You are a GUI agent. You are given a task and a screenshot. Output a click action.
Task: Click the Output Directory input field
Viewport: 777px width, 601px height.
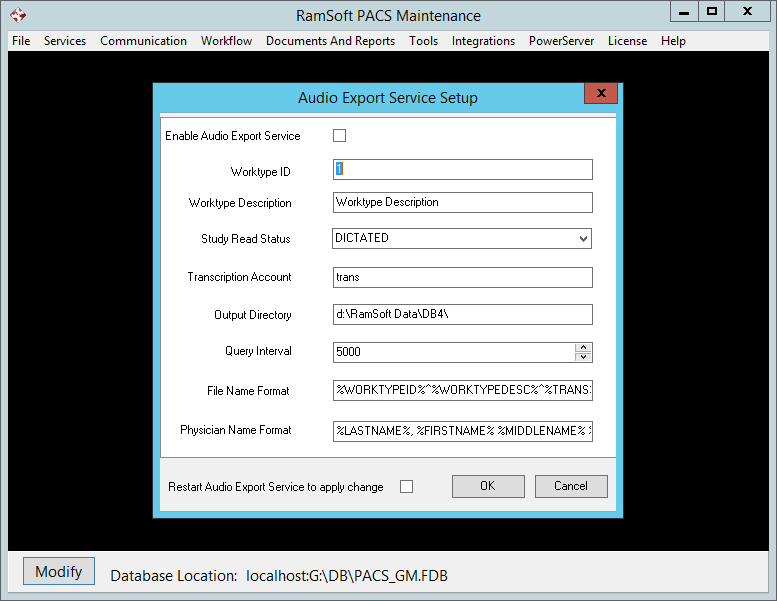click(462, 315)
